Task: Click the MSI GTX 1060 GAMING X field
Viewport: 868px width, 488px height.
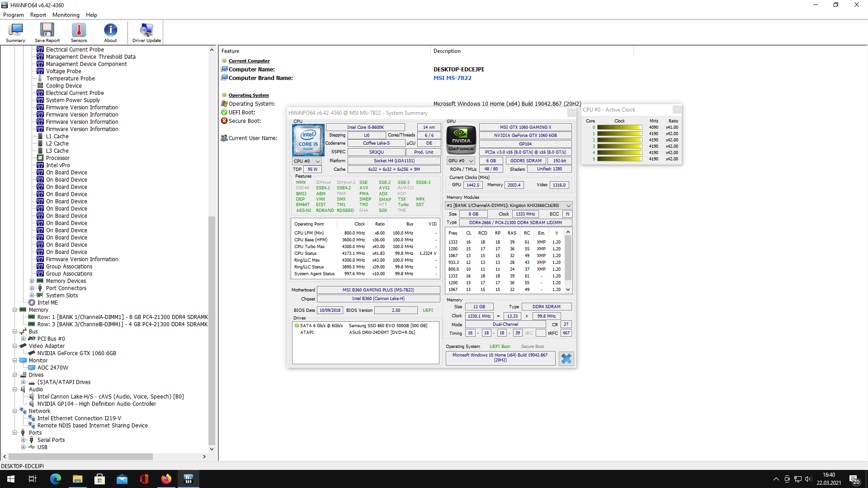Action: pyautogui.click(x=525, y=127)
